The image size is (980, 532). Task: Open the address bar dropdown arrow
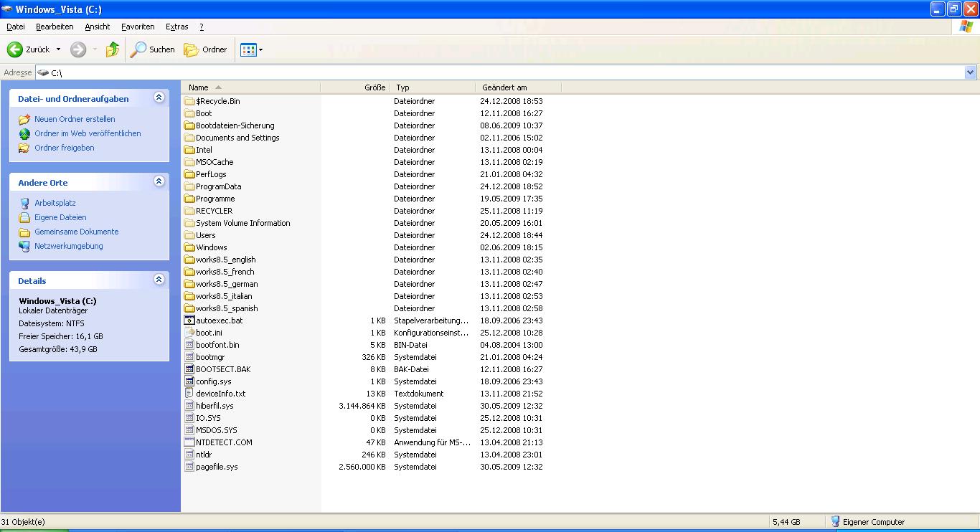click(971, 72)
